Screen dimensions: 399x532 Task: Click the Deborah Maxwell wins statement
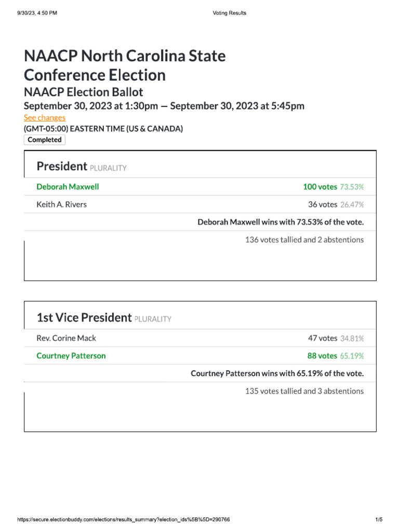281,222
